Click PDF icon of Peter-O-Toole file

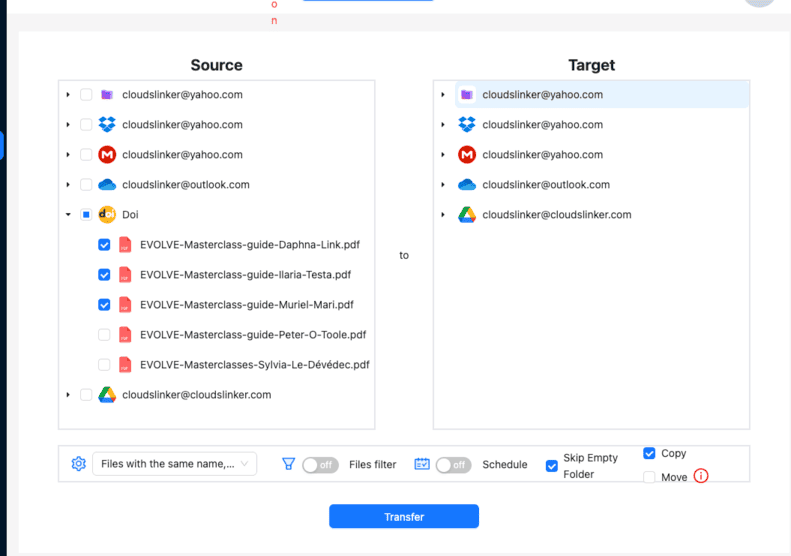tap(125, 335)
